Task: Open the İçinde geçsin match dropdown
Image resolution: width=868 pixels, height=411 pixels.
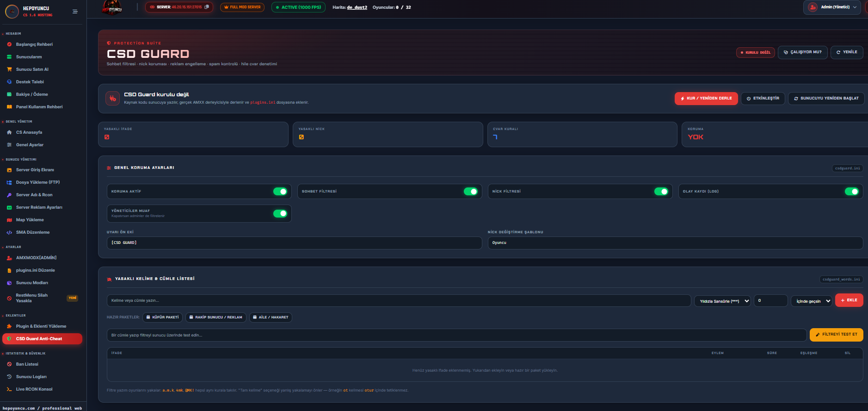Action: (812, 301)
